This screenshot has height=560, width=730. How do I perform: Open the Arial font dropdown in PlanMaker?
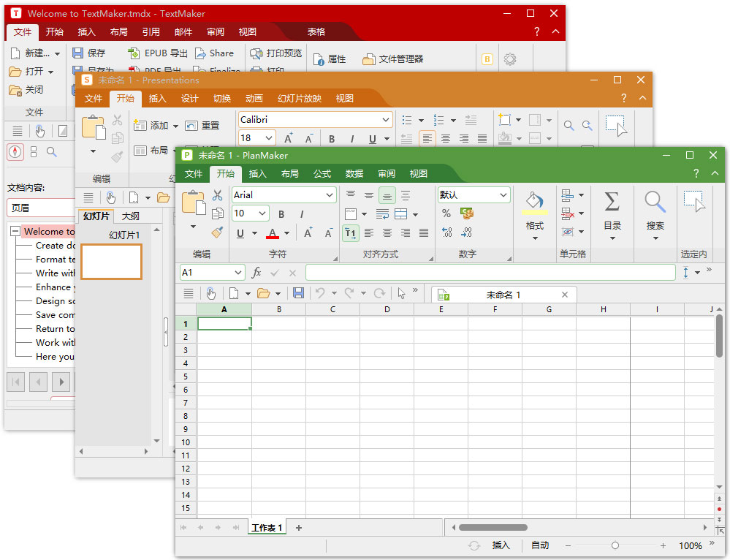coord(330,194)
